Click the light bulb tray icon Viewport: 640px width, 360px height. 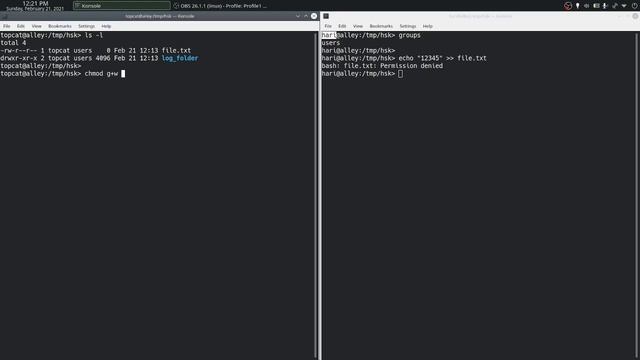(x=578, y=6)
